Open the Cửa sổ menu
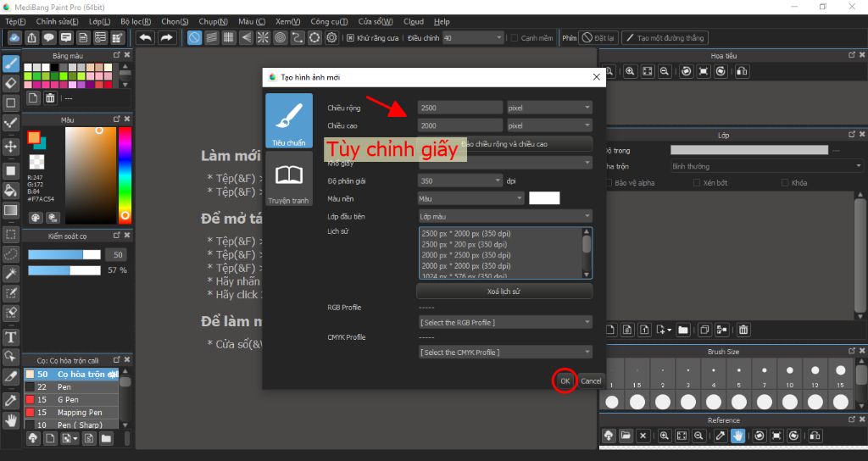This screenshot has width=868, height=461. (376, 21)
